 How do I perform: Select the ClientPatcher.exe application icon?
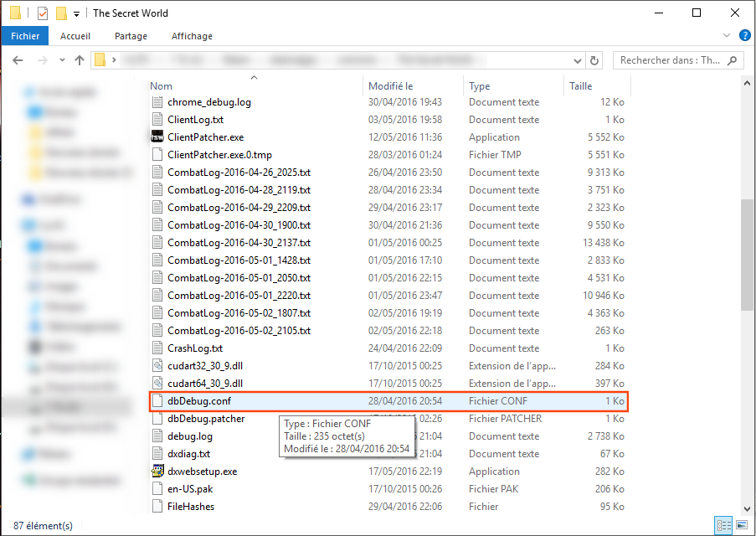157,137
